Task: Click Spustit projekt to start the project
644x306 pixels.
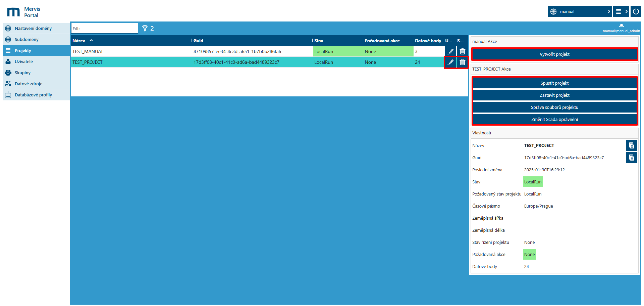Action: [x=554, y=83]
